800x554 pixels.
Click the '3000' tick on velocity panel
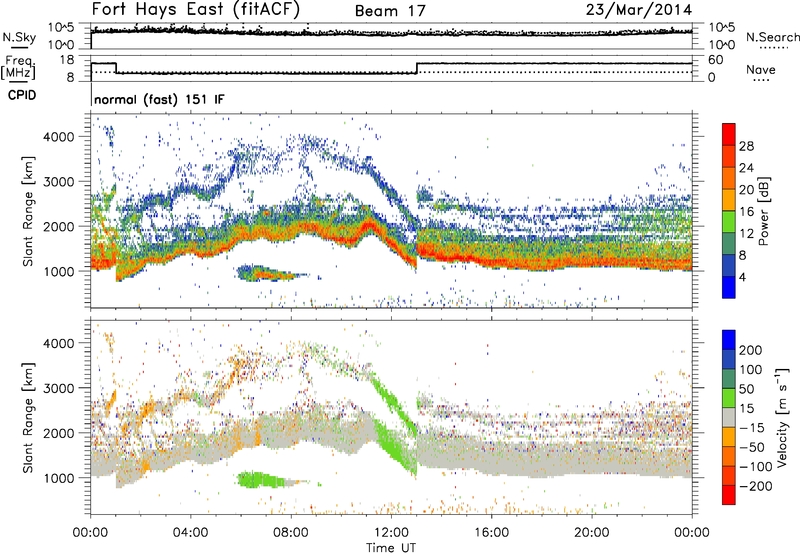59,388
